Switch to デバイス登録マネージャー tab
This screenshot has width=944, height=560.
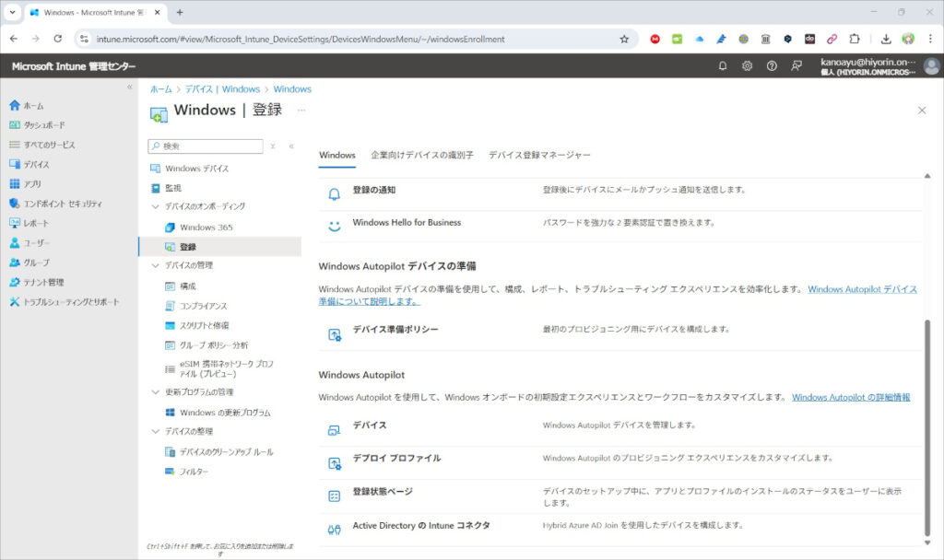pos(539,155)
